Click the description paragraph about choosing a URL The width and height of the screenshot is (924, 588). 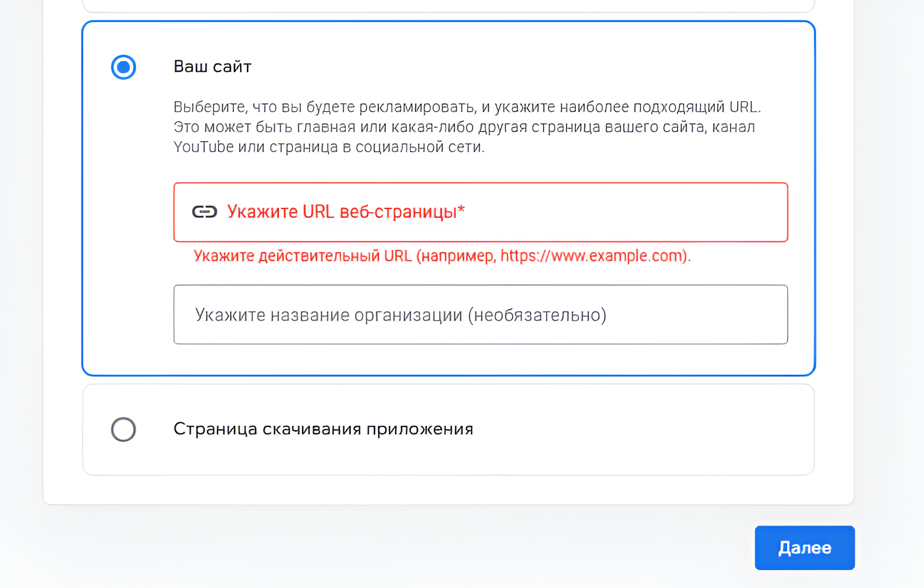click(467, 127)
